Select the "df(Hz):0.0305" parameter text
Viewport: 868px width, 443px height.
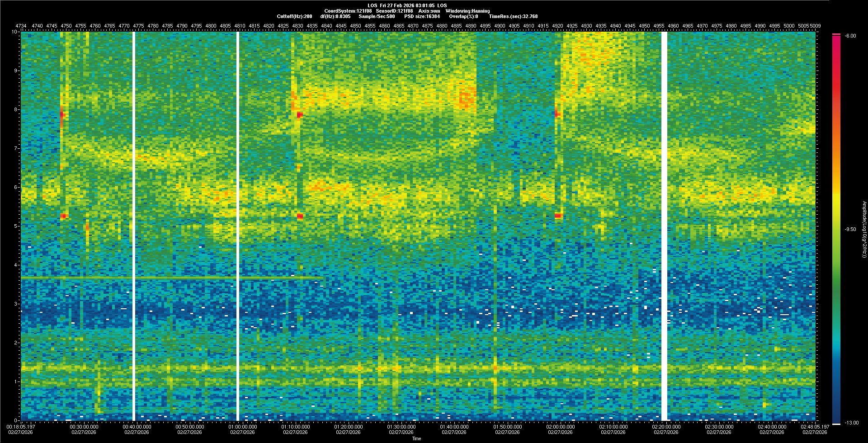(x=335, y=16)
